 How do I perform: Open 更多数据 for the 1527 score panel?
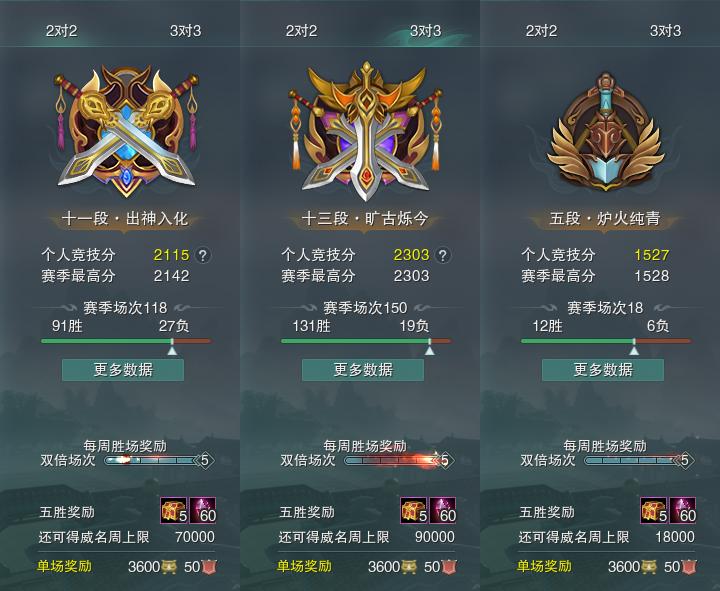pyautogui.click(x=603, y=370)
